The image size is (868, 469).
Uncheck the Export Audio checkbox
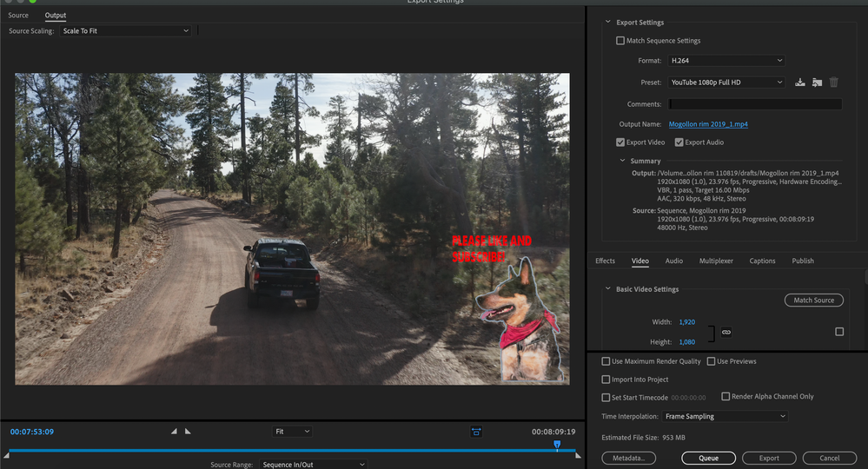679,142
